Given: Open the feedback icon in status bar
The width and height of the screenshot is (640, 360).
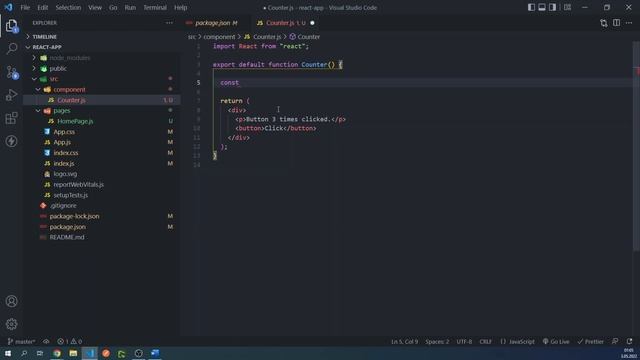Looking at the screenshot, I should (x=615, y=341).
